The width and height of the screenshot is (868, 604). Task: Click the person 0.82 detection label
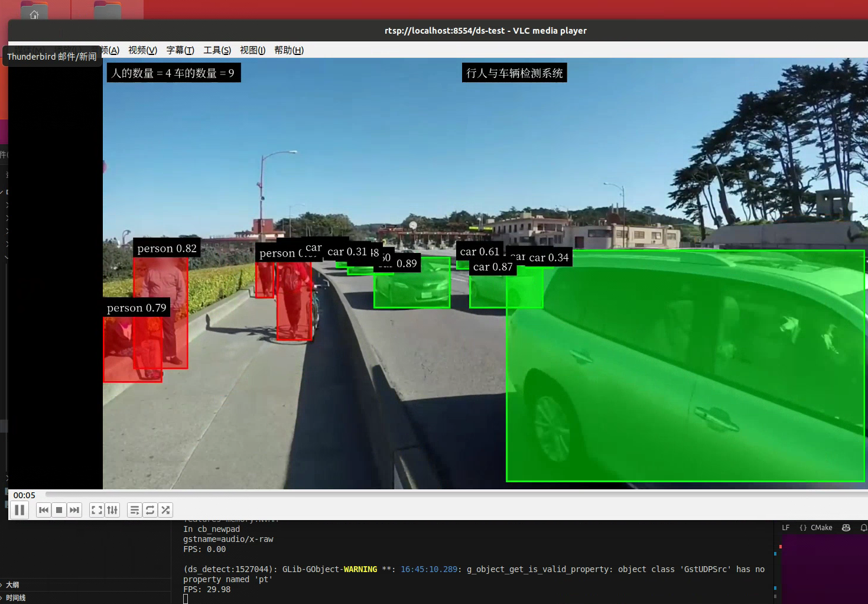(167, 248)
